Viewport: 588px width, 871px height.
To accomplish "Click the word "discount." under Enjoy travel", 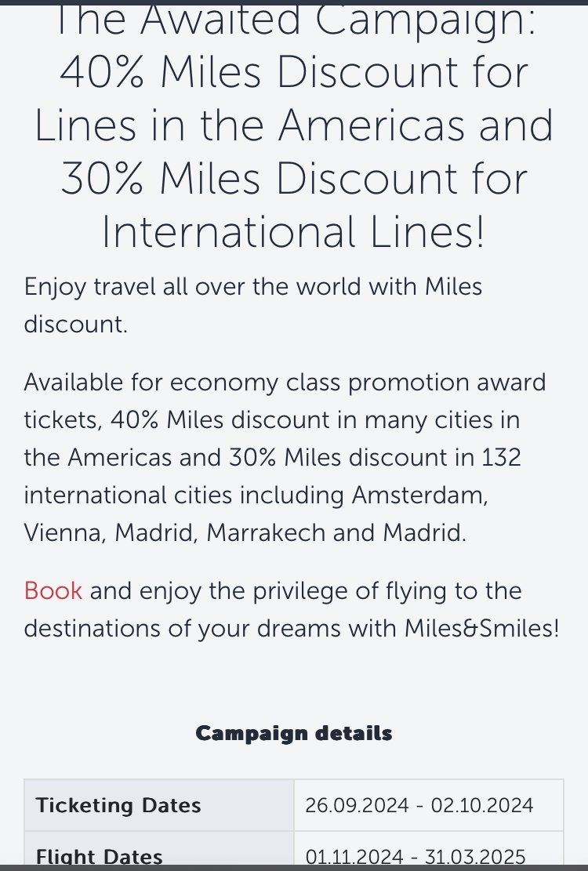I will pyautogui.click(x=75, y=324).
